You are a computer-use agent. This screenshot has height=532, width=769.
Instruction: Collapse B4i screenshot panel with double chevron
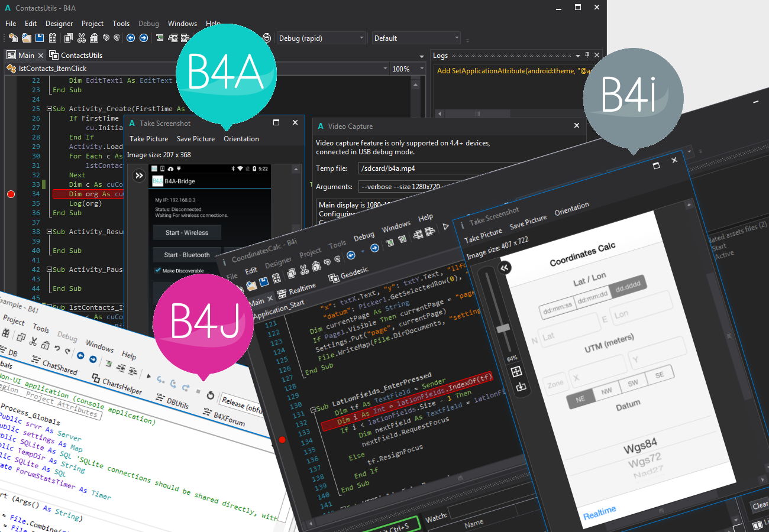pyautogui.click(x=505, y=268)
